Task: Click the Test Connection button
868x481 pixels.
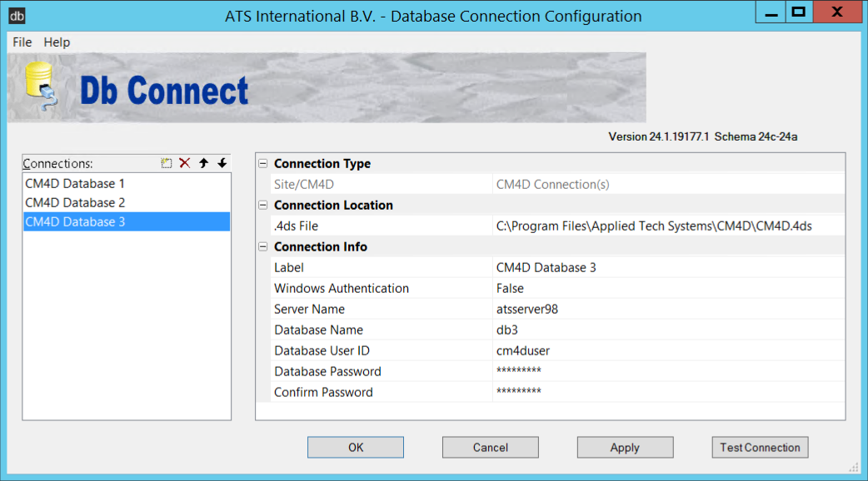Action: [760, 447]
